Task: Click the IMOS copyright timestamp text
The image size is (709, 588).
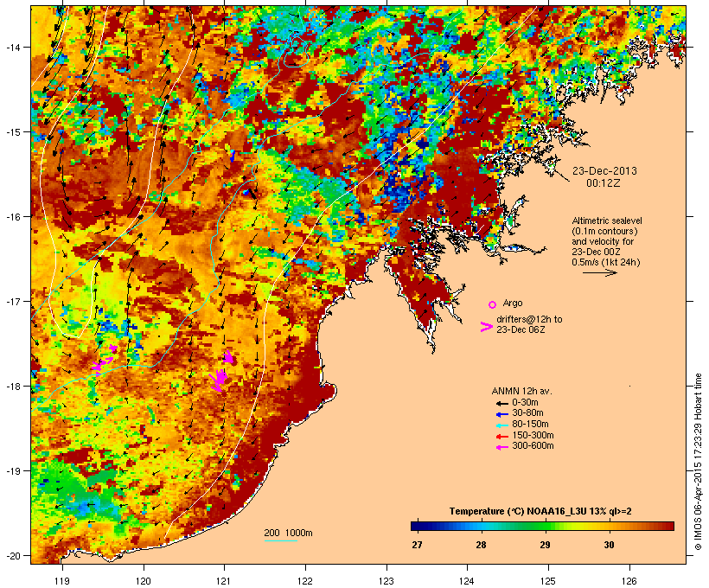Action: pos(698,462)
